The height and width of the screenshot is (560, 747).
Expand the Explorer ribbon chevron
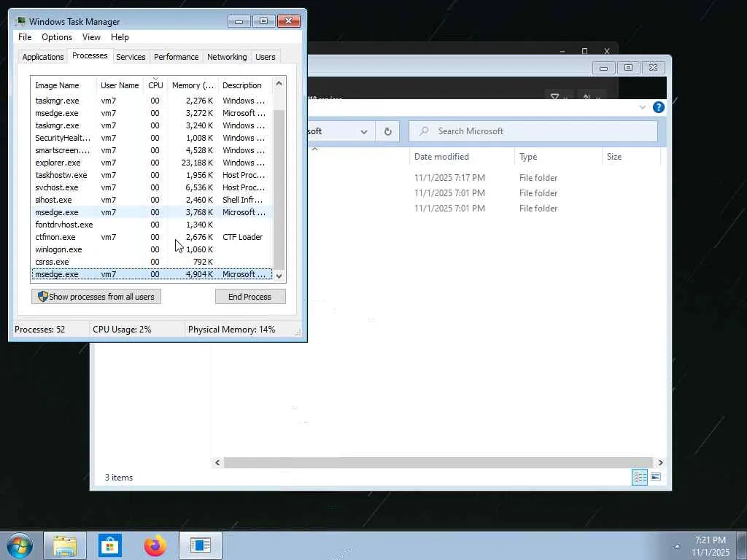[x=642, y=107]
